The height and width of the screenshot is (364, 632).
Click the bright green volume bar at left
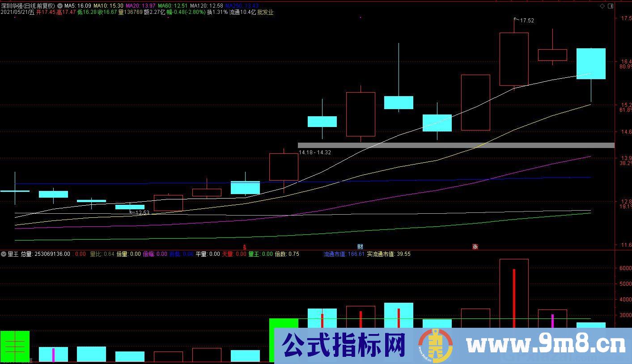(15, 347)
